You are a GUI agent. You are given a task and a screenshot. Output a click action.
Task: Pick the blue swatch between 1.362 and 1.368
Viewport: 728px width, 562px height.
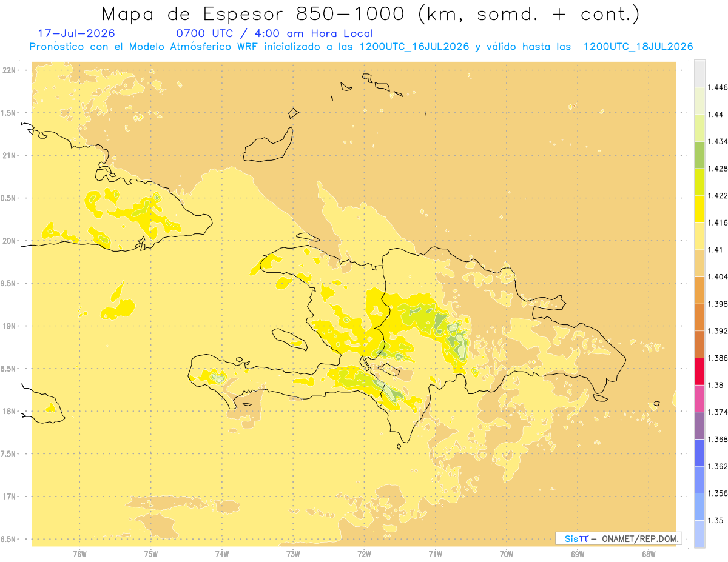pos(699,453)
